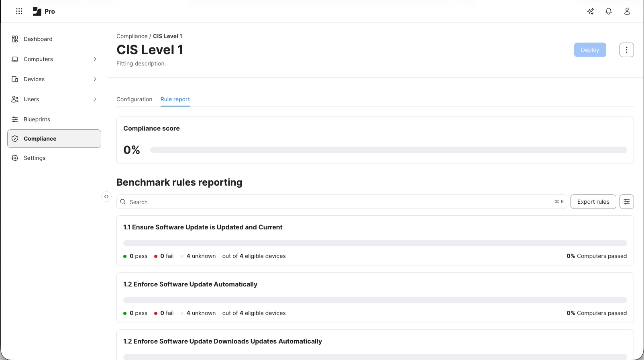Screen dimensions: 644x360
Task: Click the 0% compliance score value
Action: coord(132,150)
